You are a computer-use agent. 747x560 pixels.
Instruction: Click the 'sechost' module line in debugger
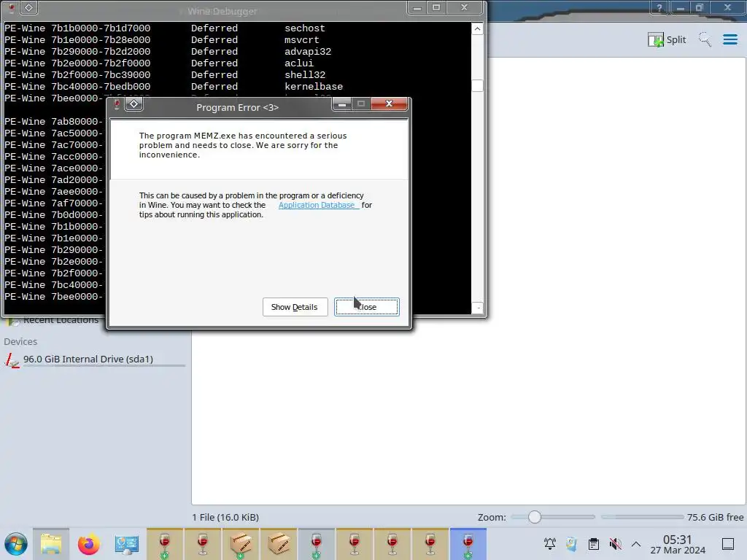(165, 28)
